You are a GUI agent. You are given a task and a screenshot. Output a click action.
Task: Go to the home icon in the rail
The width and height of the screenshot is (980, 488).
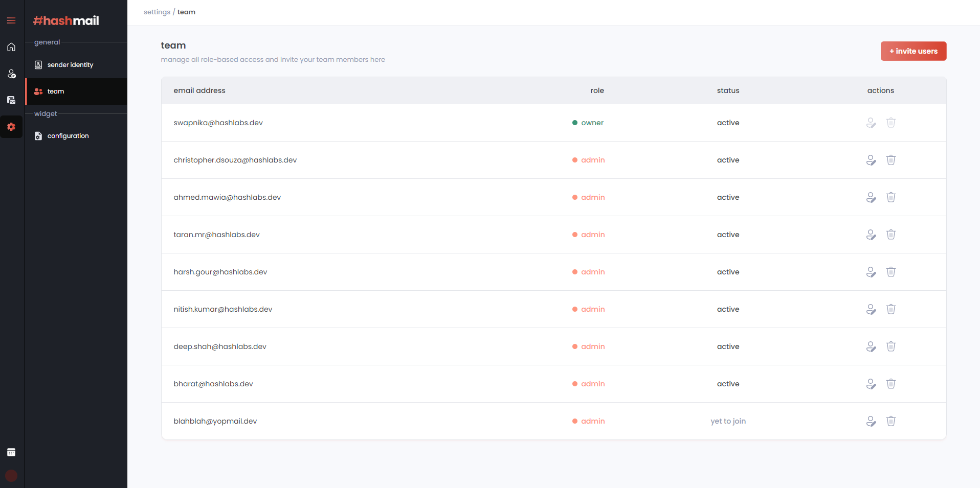[x=11, y=47]
